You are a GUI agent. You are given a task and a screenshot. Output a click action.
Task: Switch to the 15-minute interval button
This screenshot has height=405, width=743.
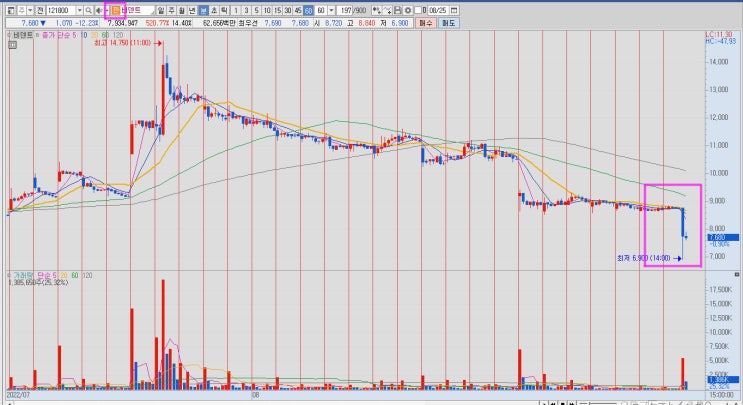(277, 10)
